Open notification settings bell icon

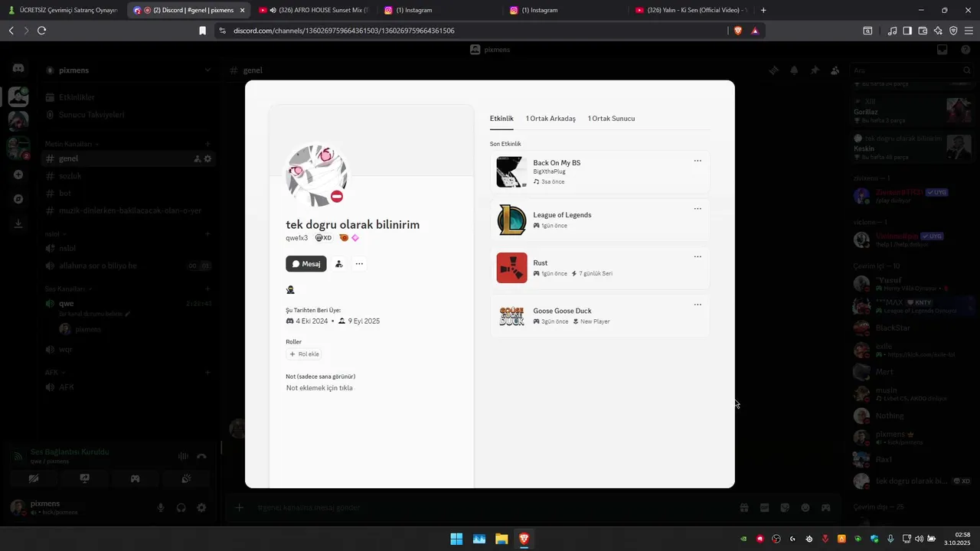(x=794, y=70)
